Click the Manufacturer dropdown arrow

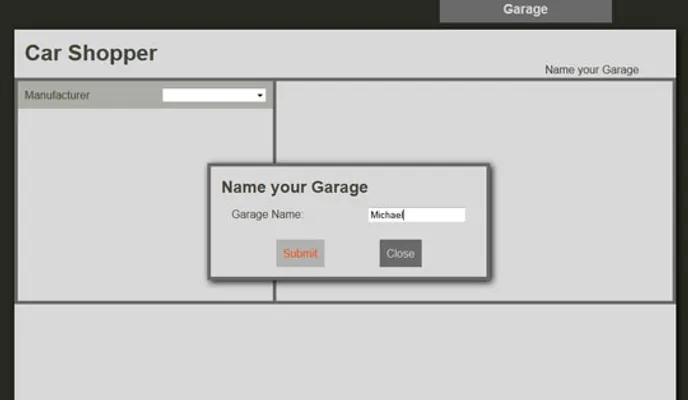(x=261, y=96)
